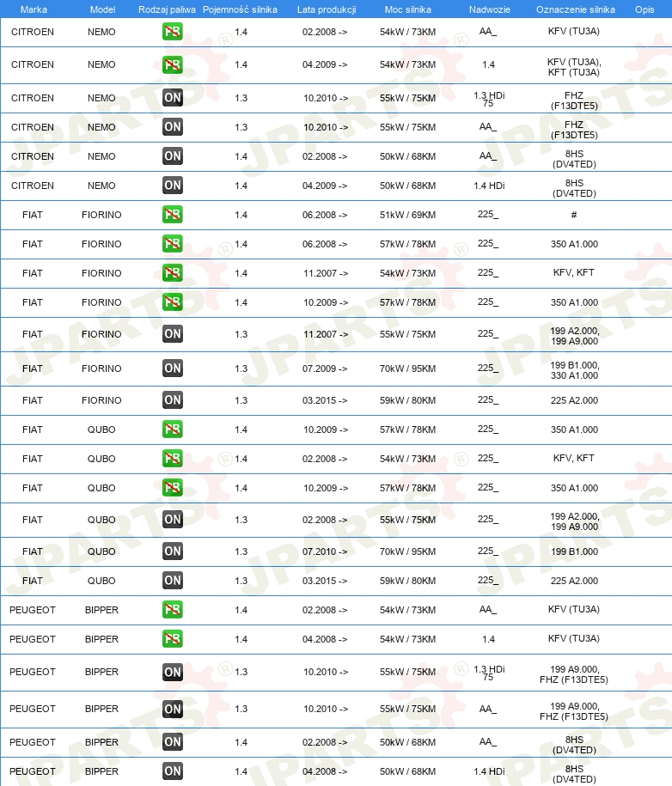
Task: Click the Lata produkcji column header
Action: 327,9
